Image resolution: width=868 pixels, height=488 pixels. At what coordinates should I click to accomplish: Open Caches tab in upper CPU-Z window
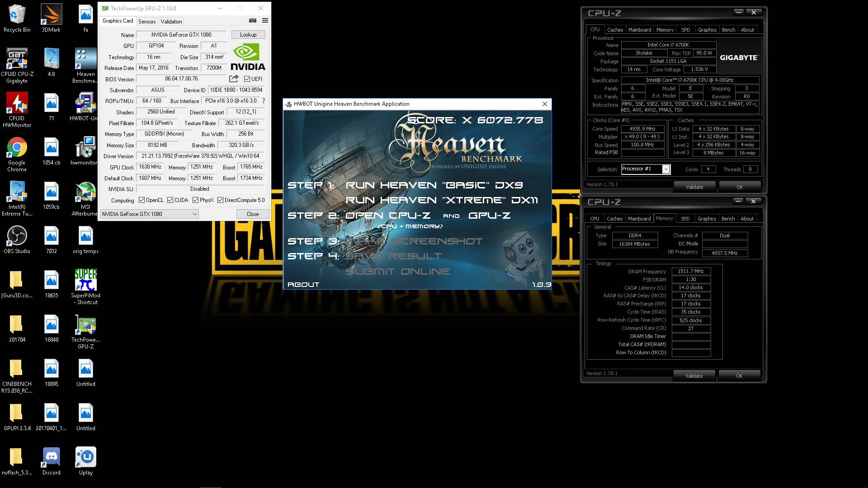(615, 30)
